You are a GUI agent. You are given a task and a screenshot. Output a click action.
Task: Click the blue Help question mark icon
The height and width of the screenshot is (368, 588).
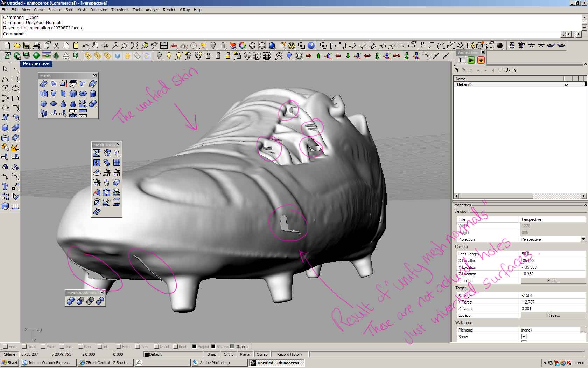pyautogui.click(x=311, y=46)
